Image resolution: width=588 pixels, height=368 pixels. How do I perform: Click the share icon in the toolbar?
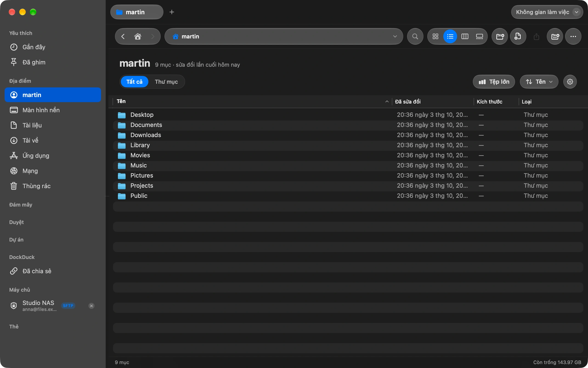[536, 37]
